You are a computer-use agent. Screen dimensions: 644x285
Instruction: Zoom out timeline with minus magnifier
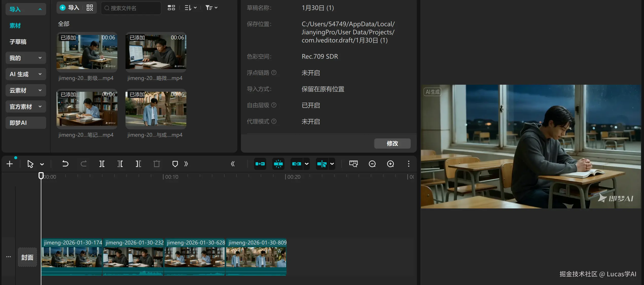coord(372,164)
